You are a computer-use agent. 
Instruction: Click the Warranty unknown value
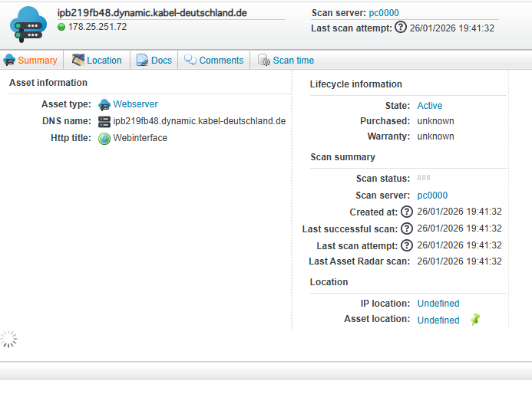(435, 136)
